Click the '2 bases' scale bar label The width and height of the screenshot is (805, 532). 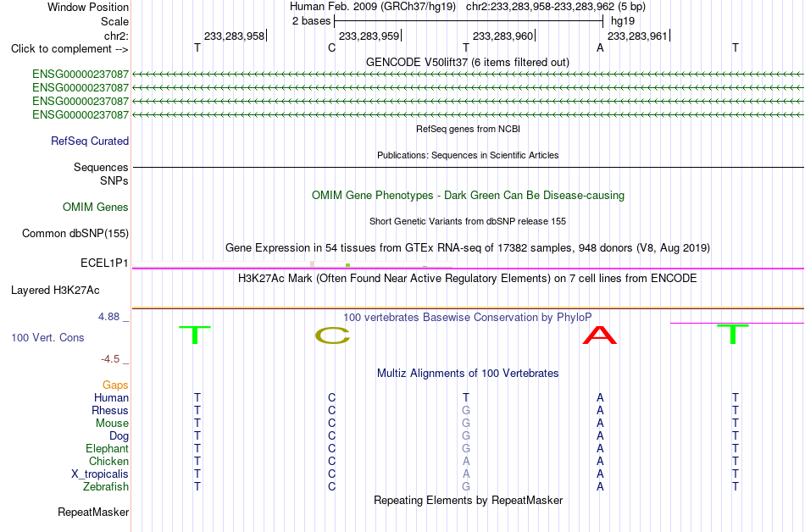(x=311, y=21)
